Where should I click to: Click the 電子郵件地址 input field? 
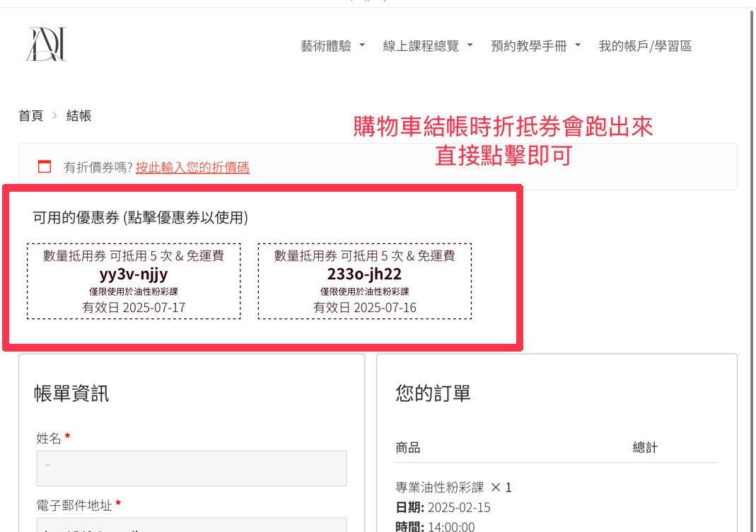pos(191,525)
